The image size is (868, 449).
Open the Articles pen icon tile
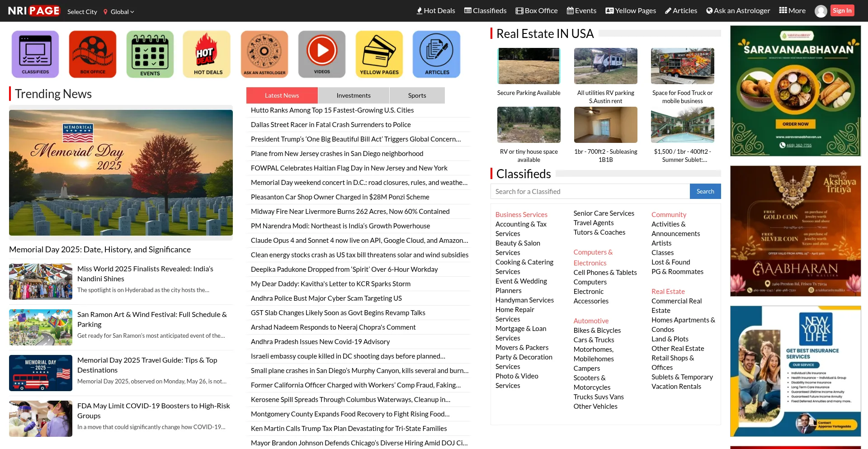(437, 54)
